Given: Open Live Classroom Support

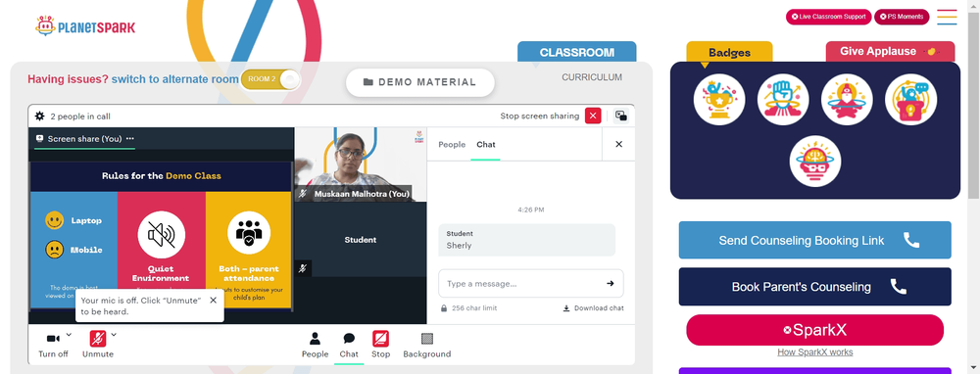Looking at the screenshot, I should pyautogui.click(x=828, y=17).
